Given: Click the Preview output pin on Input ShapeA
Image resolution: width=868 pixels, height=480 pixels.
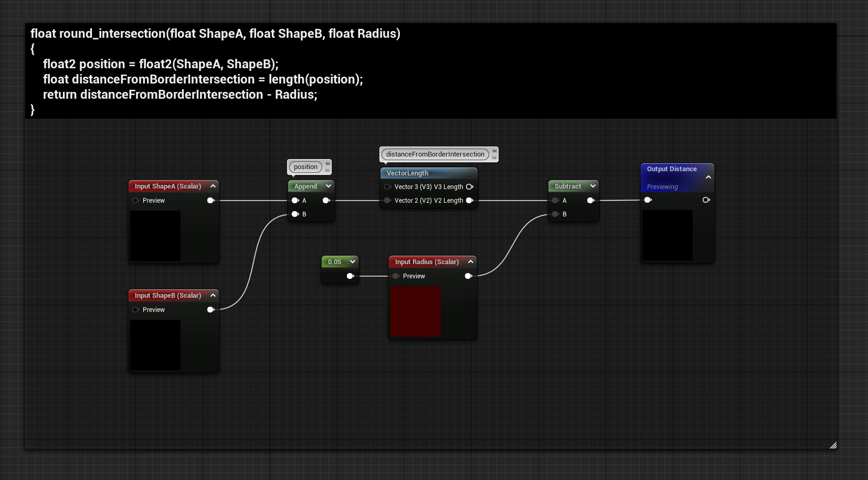Looking at the screenshot, I should pos(210,200).
